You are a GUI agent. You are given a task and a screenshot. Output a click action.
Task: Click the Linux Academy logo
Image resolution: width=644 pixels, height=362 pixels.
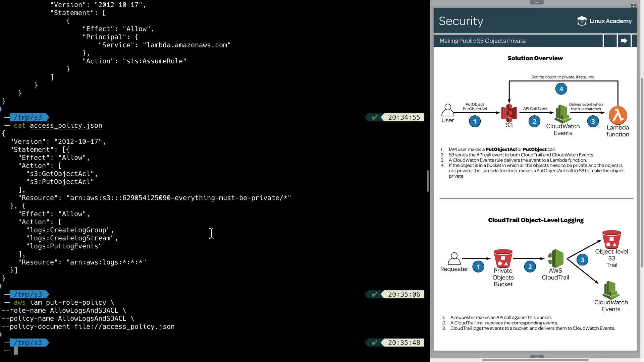[x=604, y=21]
